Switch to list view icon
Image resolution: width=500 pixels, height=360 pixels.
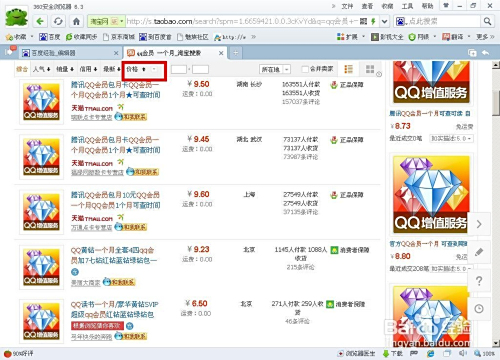click(348, 69)
